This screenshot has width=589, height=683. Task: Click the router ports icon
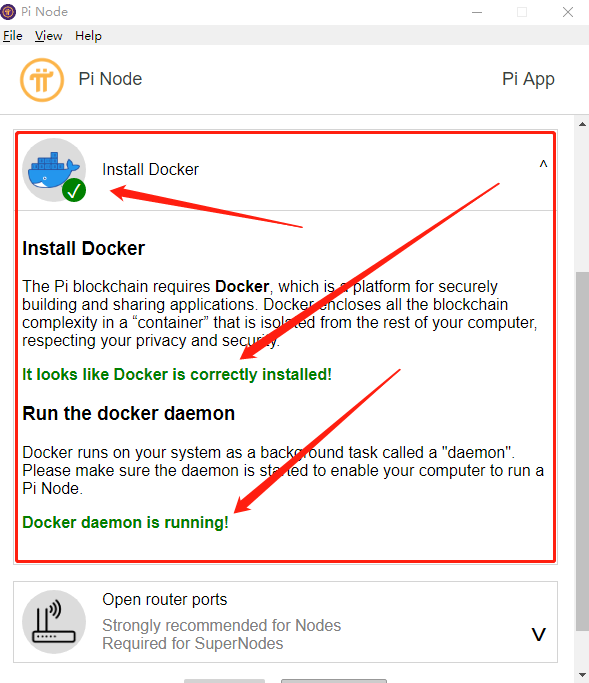[x=54, y=622]
